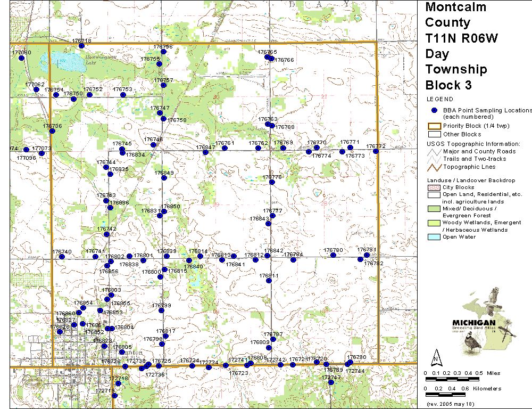This screenshot has width=532, height=409.
Task: Select sampling point 176849 dot
Action: click(164, 179)
